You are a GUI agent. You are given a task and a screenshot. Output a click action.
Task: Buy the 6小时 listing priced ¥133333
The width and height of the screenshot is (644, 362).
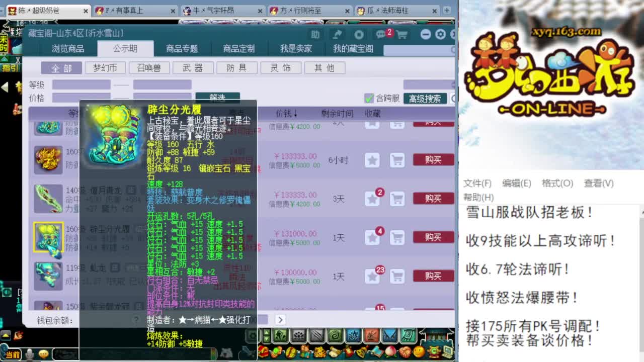433,160
